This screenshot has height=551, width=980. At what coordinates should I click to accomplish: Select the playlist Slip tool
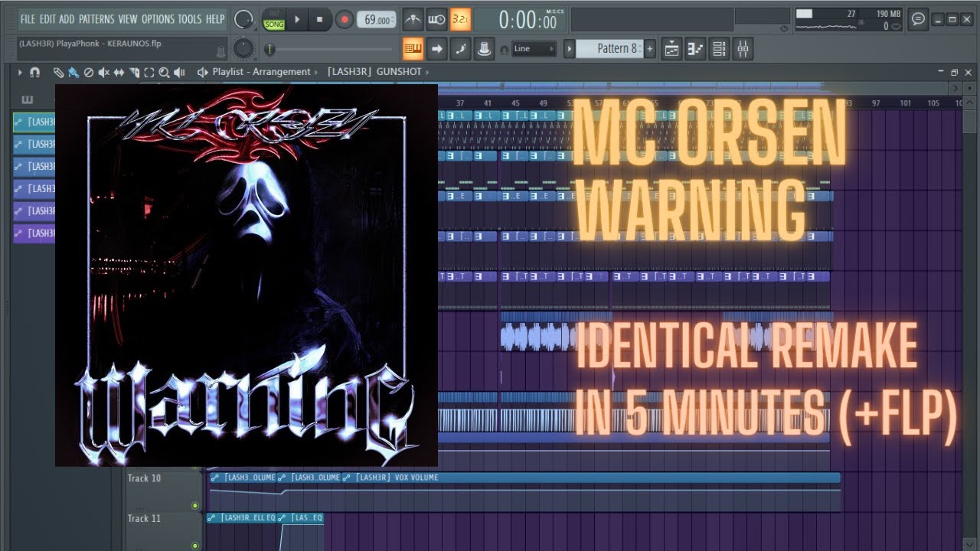click(x=119, y=72)
